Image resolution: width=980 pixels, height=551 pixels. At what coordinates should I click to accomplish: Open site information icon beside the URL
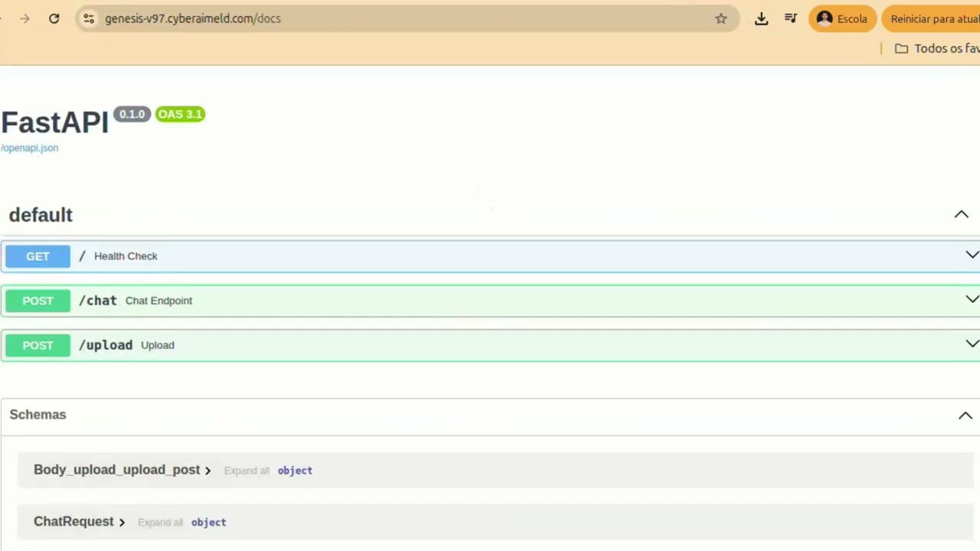[89, 18]
